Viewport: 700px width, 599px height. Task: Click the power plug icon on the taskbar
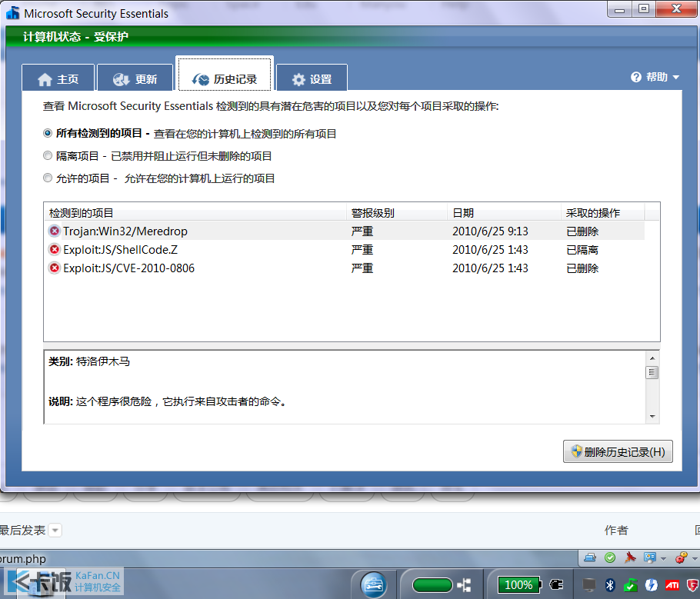[x=556, y=584]
